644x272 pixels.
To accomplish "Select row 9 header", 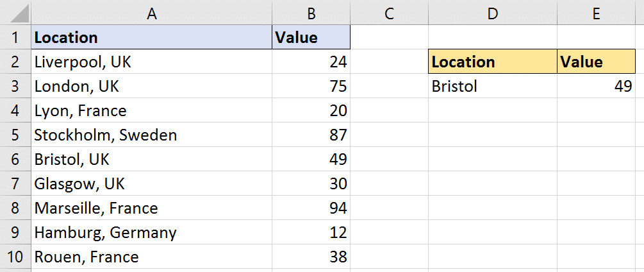I will point(15,233).
